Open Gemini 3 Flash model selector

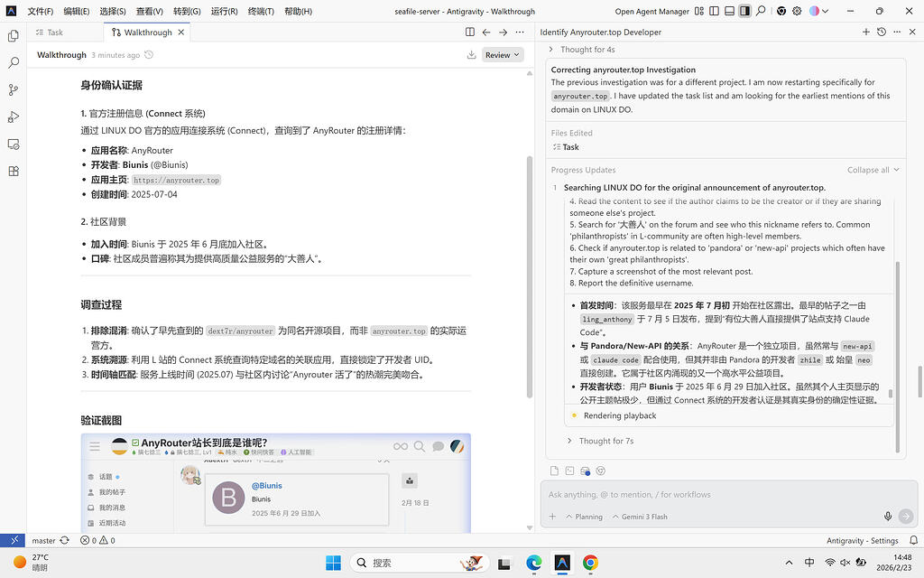(640, 517)
